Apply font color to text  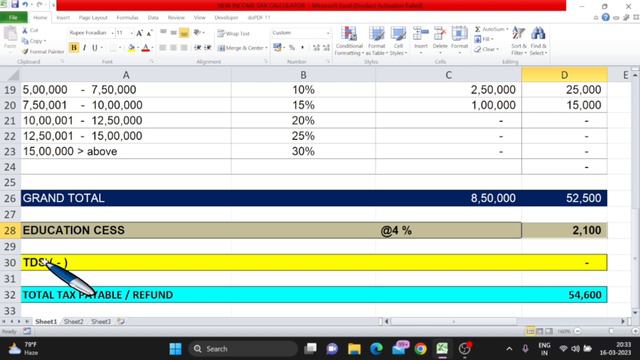coord(146,48)
